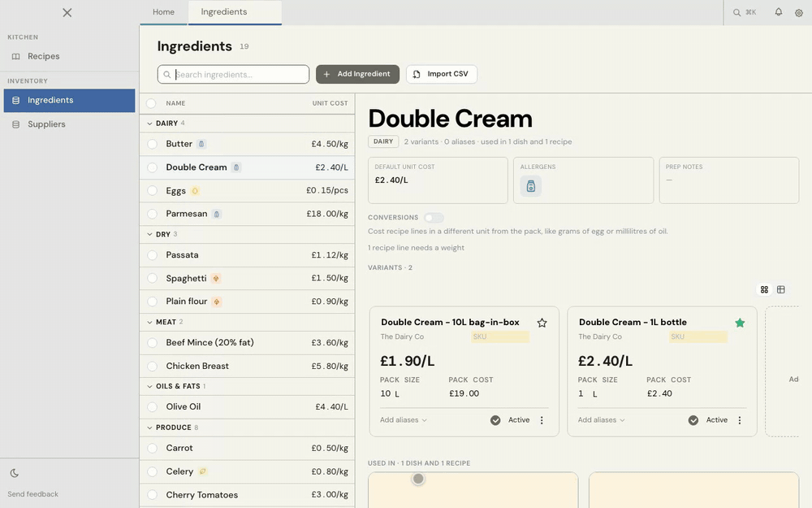The image size is (812, 508).
Task: Select the Olive Oil row checkbox
Action: pyautogui.click(x=153, y=407)
